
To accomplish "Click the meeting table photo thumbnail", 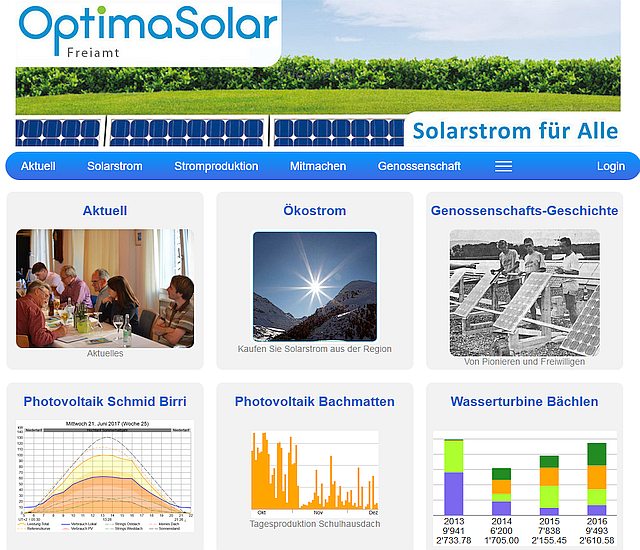I will tap(105, 288).
